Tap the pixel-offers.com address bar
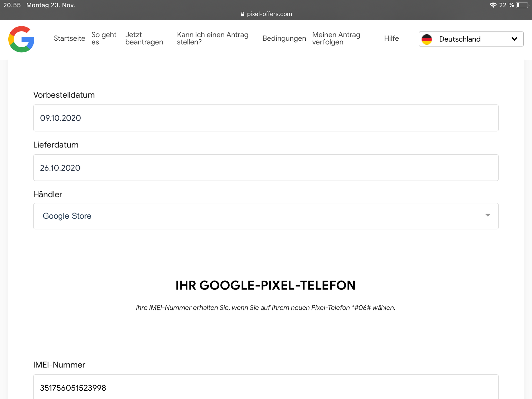The image size is (532, 399). [266, 14]
